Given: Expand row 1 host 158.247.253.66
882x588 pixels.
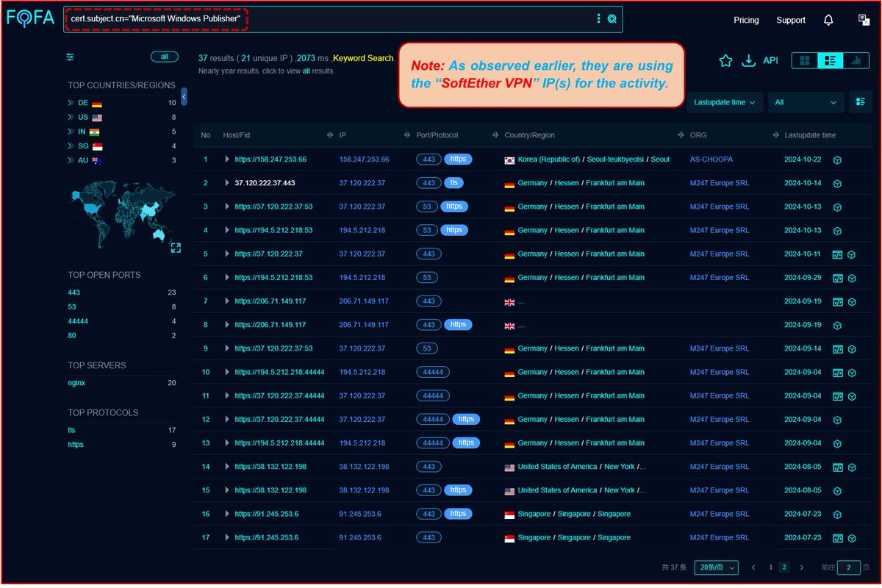Looking at the screenshot, I should pyautogui.click(x=227, y=159).
